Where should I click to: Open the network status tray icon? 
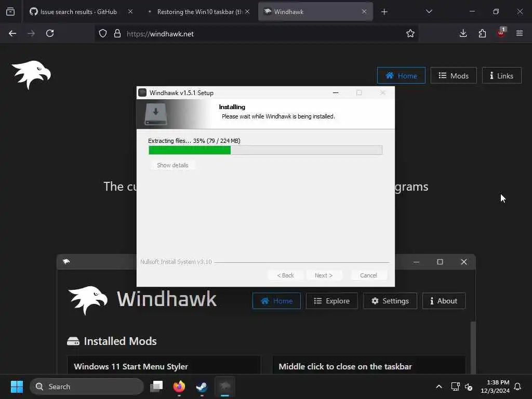(455, 387)
